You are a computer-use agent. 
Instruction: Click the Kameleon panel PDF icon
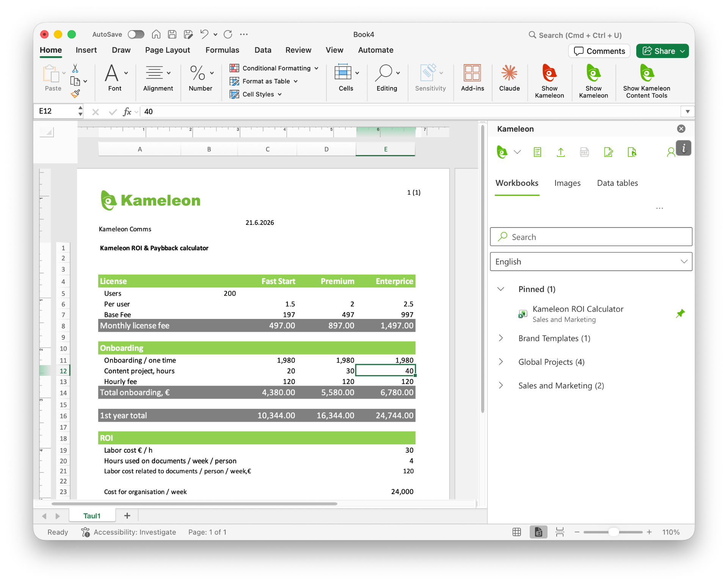[x=584, y=152]
